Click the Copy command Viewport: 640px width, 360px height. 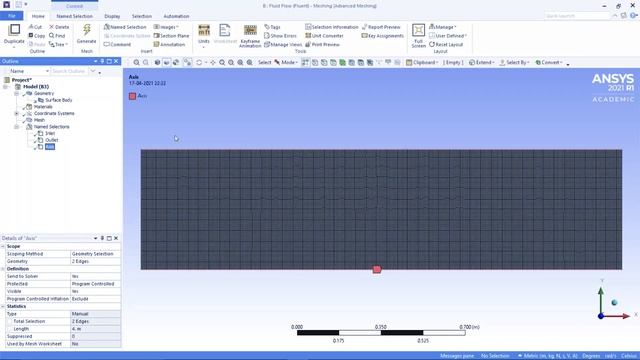coord(37,36)
